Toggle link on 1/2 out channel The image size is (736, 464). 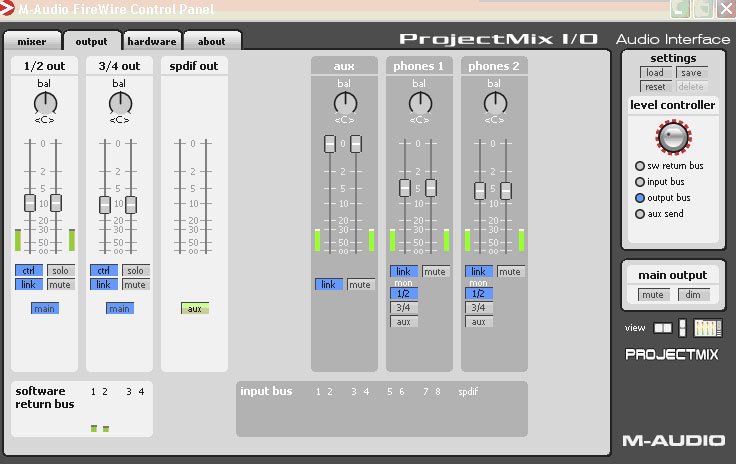pos(29,284)
